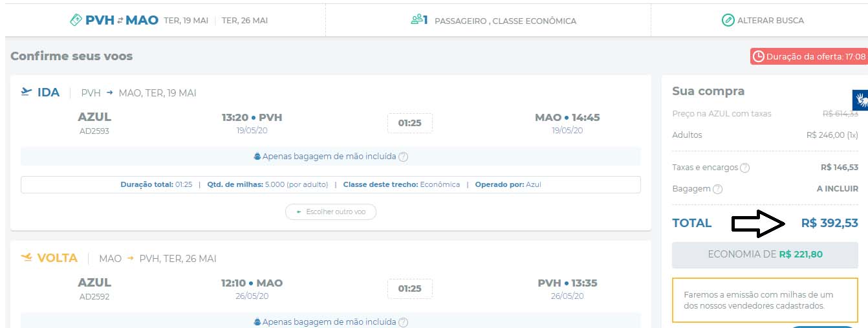Screen dimensions: 868x328
Task: Open help icon for VOLTA hand baggage info
Action: (403, 322)
